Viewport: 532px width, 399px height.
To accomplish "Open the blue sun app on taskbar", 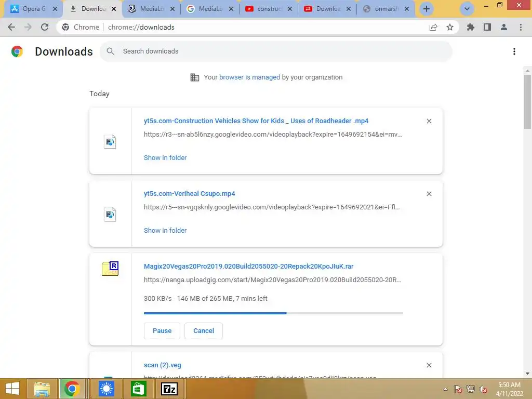I will (x=107, y=389).
